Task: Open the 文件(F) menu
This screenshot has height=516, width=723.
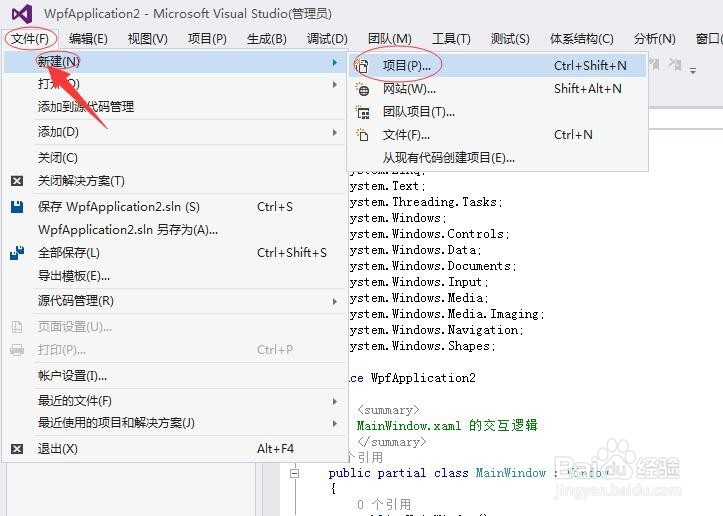Action: 30,39
